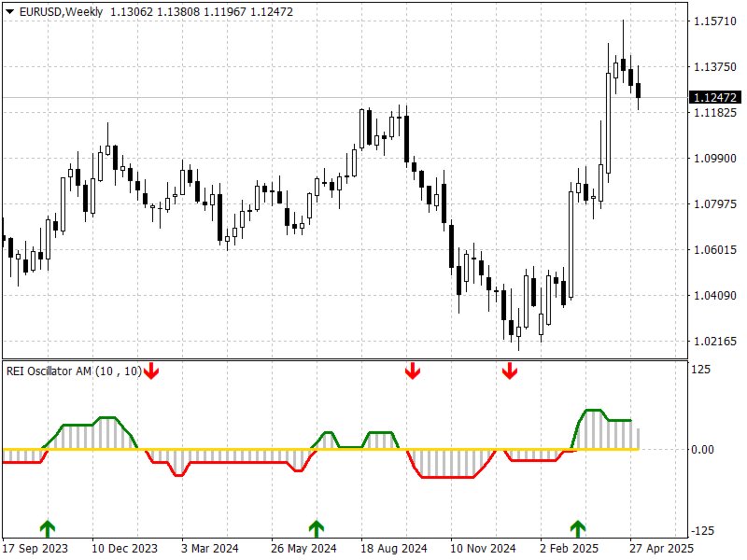
Task: Click the 26 May 2024 date label
Action: (303, 549)
